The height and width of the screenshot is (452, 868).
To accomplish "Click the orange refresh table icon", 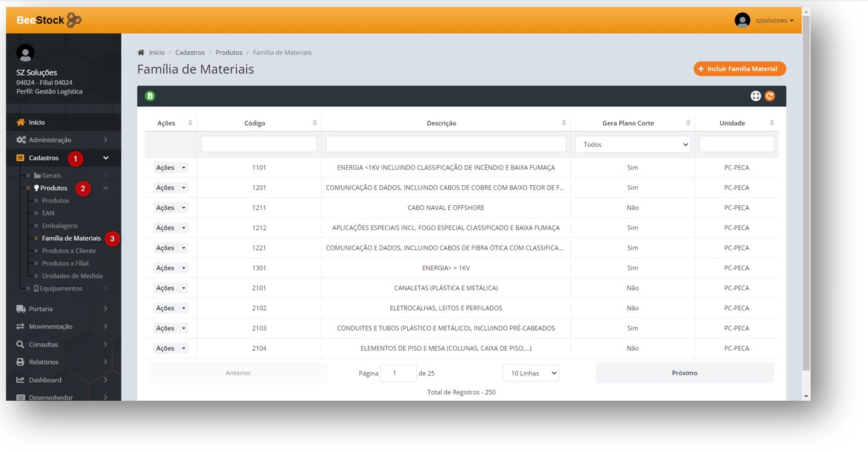I will pos(770,96).
